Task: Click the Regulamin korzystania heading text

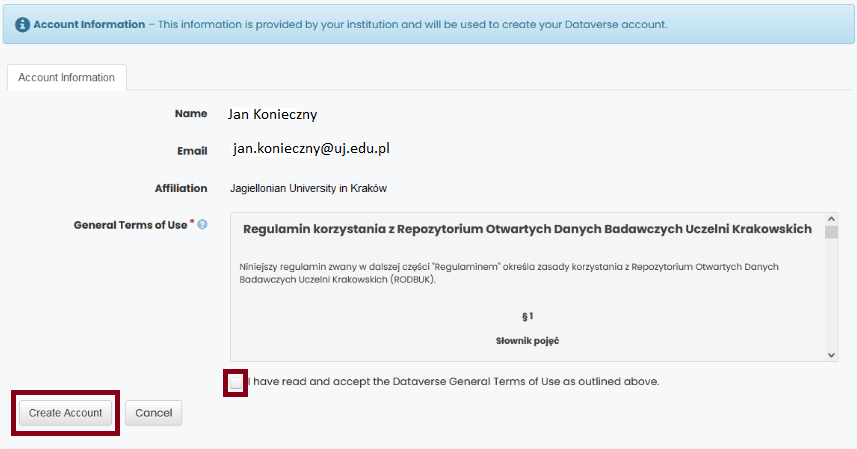Action: pyautogui.click(x=527, y=229)
